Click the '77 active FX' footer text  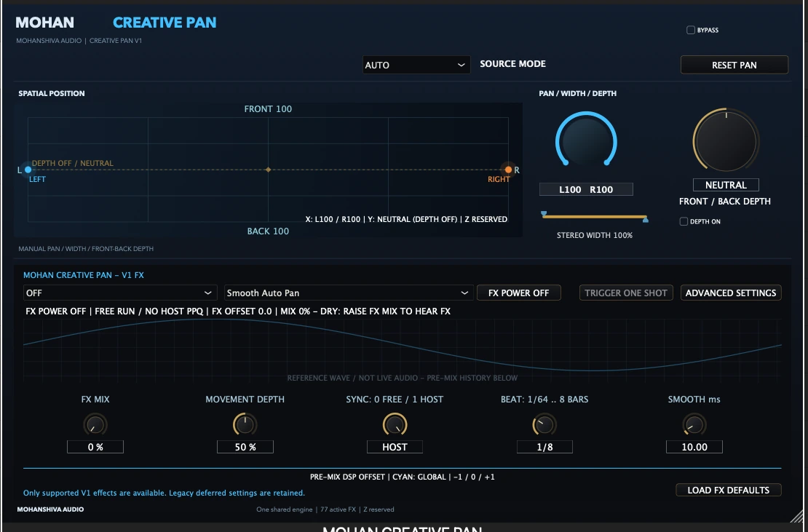pos(338,509)
